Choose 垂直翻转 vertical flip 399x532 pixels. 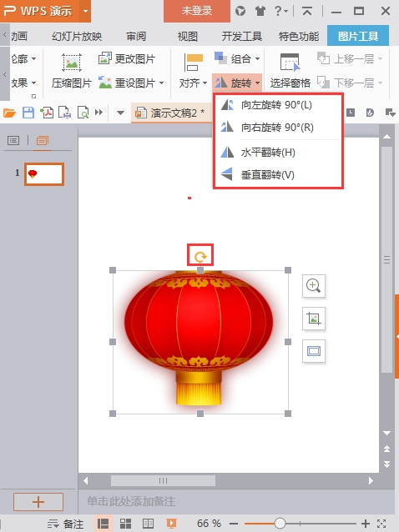click(278, 175)
